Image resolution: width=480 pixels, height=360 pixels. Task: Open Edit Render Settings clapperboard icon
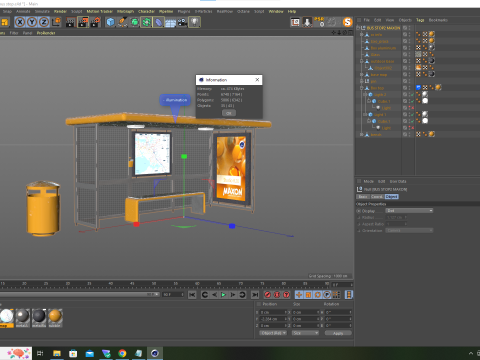click(95, 22)
